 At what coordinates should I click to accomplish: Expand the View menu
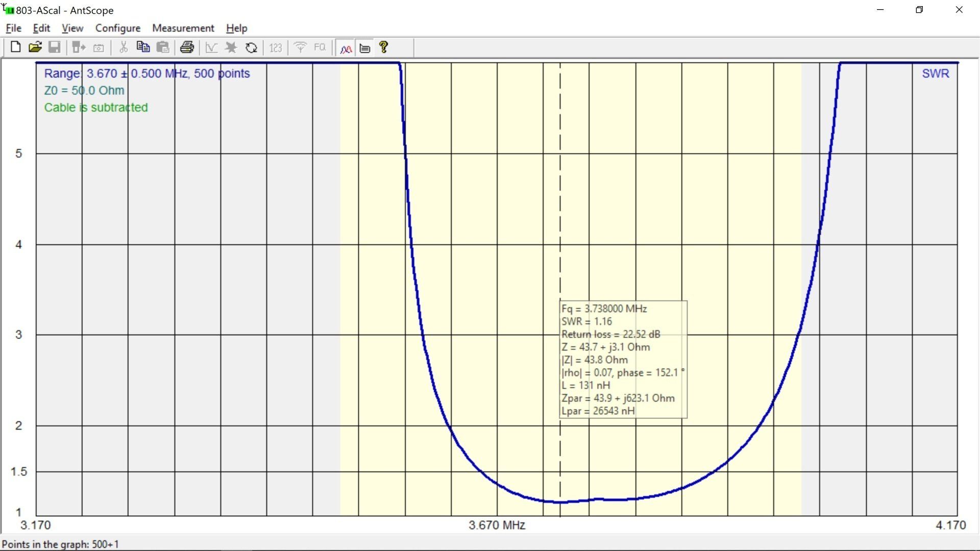pos(72,28)
